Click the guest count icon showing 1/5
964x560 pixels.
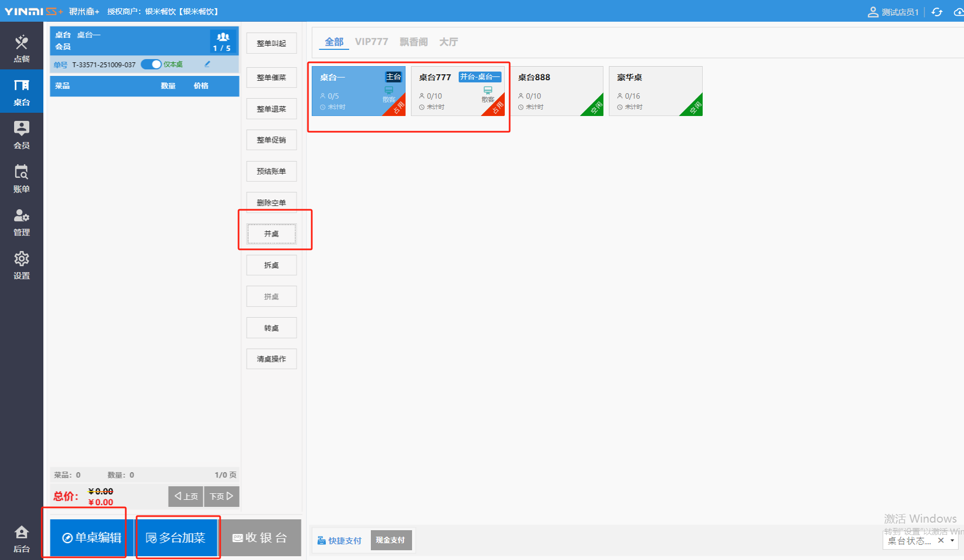click(222, 41)
